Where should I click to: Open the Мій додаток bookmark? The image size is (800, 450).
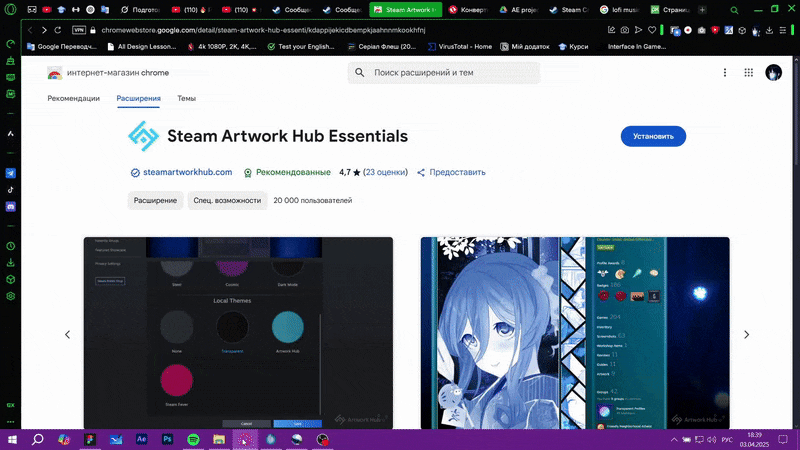pos(525,46)
